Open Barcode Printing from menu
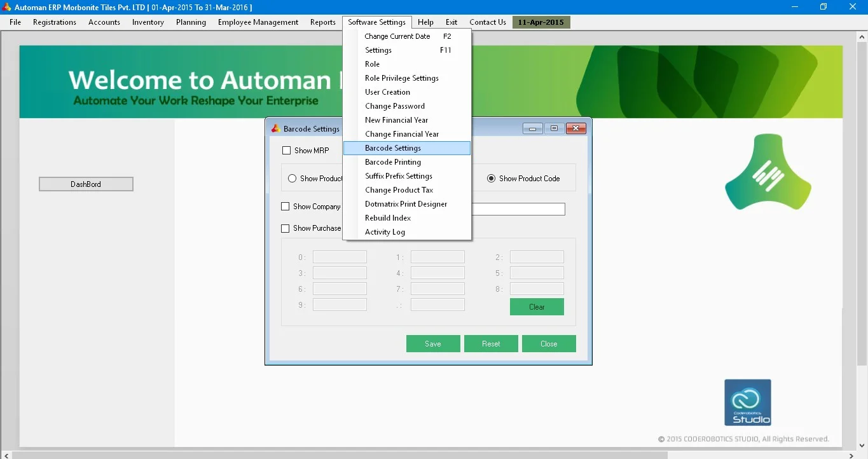868x459 pixels. point(407,162)
